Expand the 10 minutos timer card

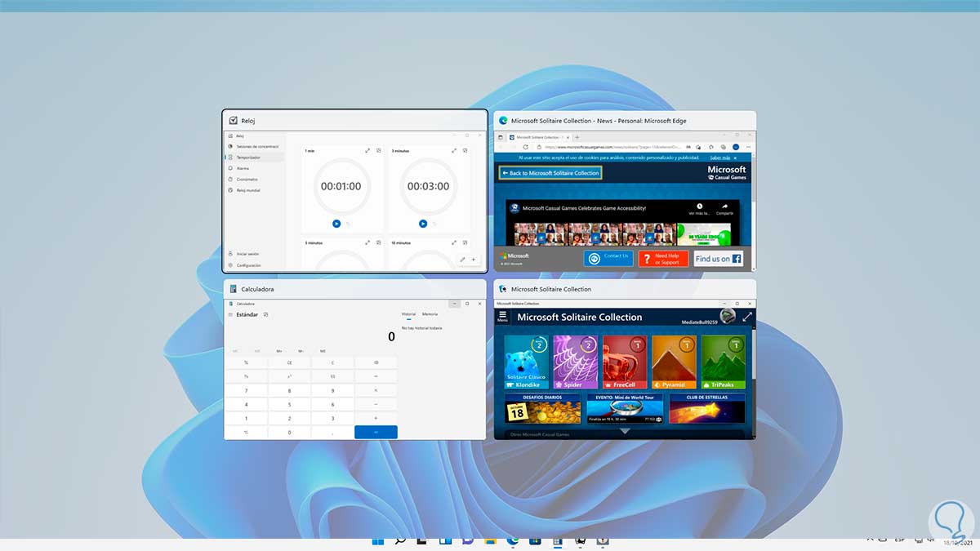[x=454, y=242]
